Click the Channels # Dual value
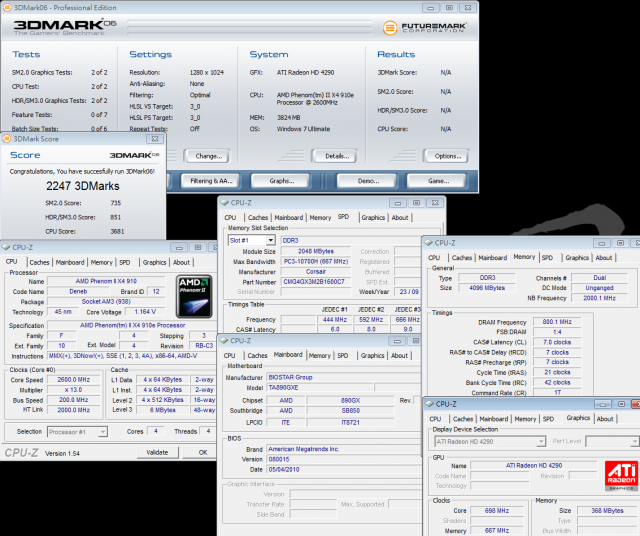The width and height of the screenshot is (640, 536). [x=599, y=278]
